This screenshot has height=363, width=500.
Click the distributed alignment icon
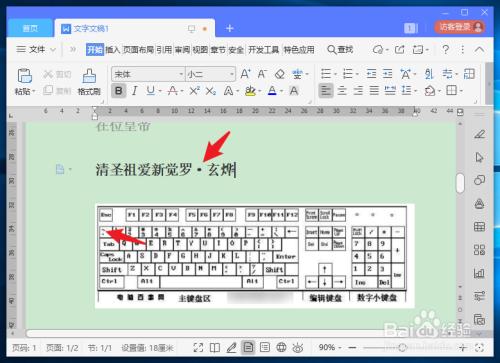click(x=390, y=90)
